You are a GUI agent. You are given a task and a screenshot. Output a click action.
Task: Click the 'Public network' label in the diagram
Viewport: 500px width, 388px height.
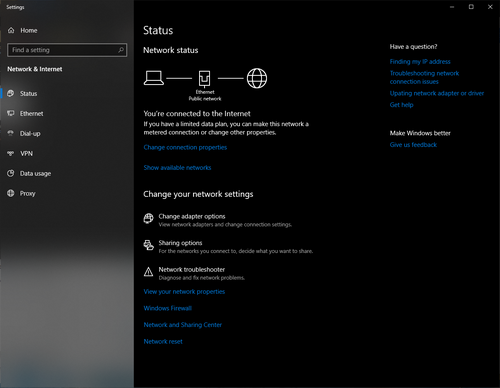(205, 99)
